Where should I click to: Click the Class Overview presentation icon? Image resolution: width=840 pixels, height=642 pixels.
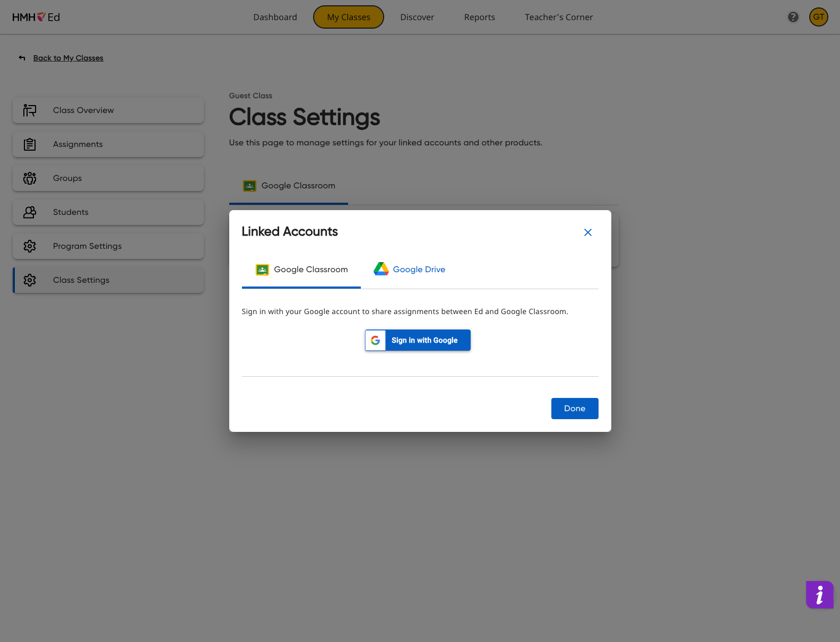click(30, 110)
